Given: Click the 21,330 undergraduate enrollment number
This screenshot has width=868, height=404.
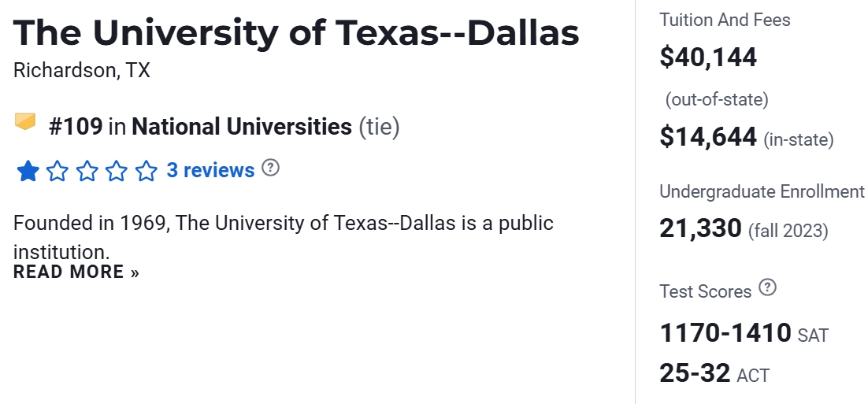Looking at the screenshot, I should point(700,229).
